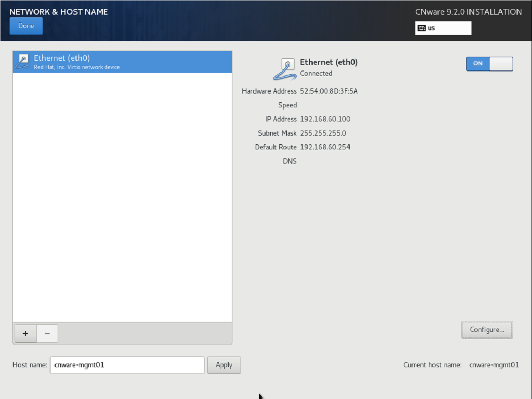The width and height of the screenshot is (532, 399).
Task: Click the Host name input field
Action: [x=127, y=365]
